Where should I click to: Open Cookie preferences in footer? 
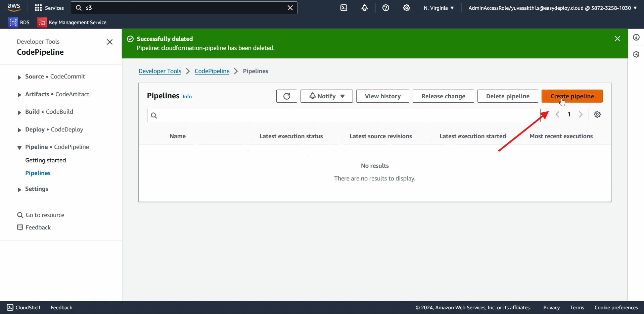pos(616,307)
